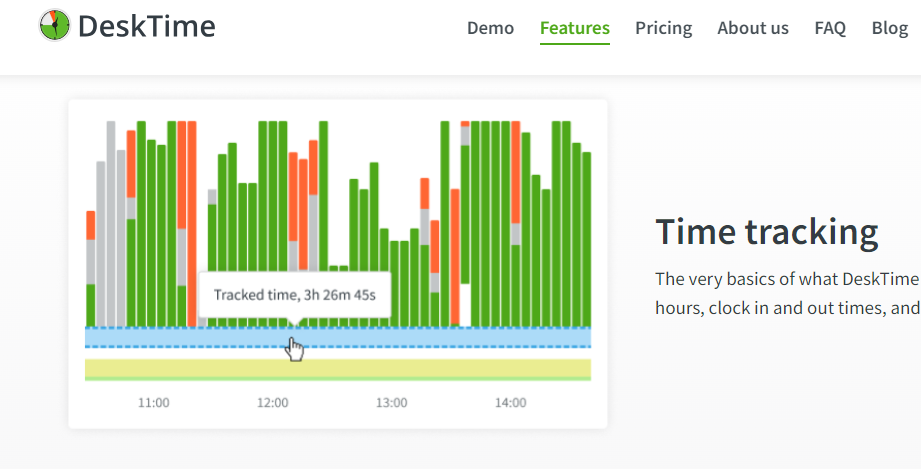Open the Features menu item
Viewport: 921px width, 469px height.
[575, 28]
